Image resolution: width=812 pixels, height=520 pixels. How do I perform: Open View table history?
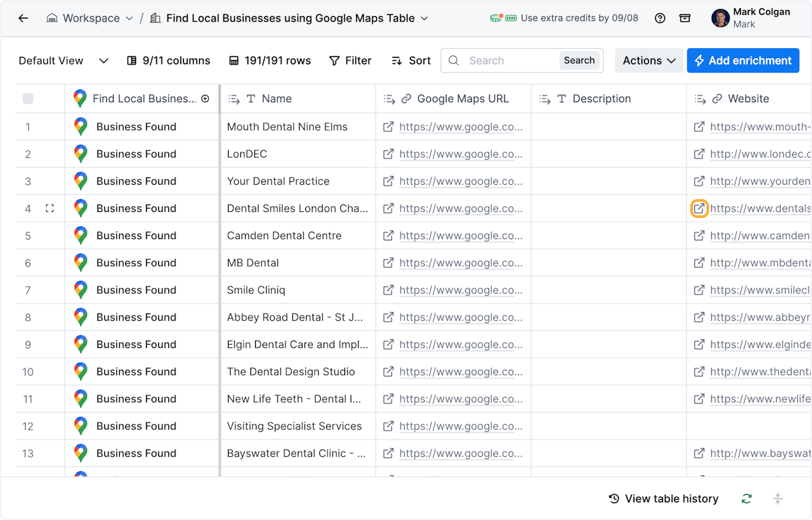pyautogui.click(x=664, y=499)
